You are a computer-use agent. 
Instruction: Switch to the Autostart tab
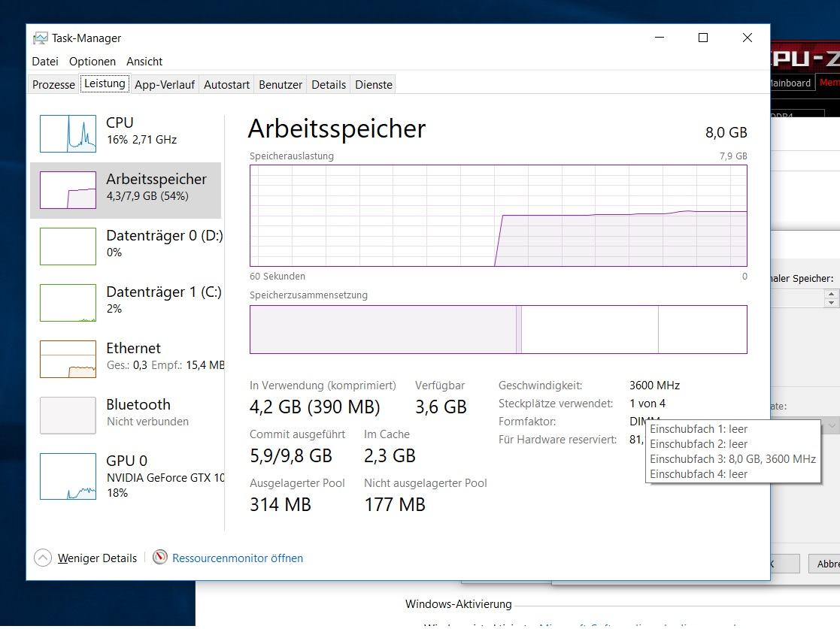[x=226, y=85]
